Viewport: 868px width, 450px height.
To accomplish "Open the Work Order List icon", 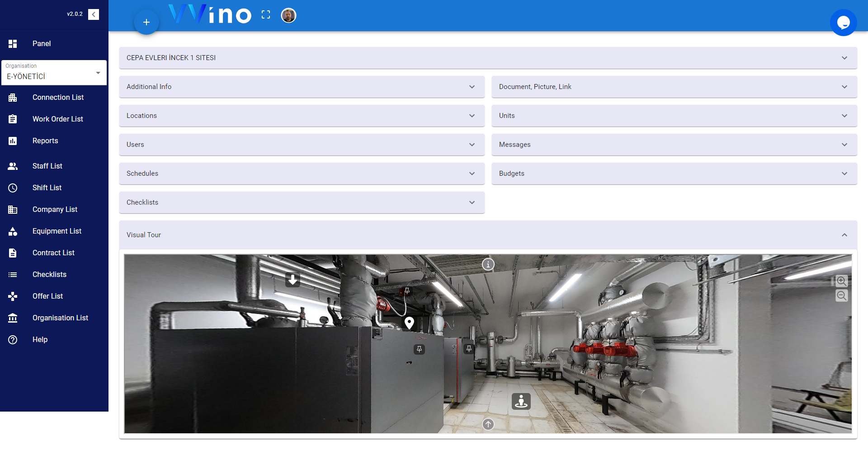I will [x=13, y=119].
